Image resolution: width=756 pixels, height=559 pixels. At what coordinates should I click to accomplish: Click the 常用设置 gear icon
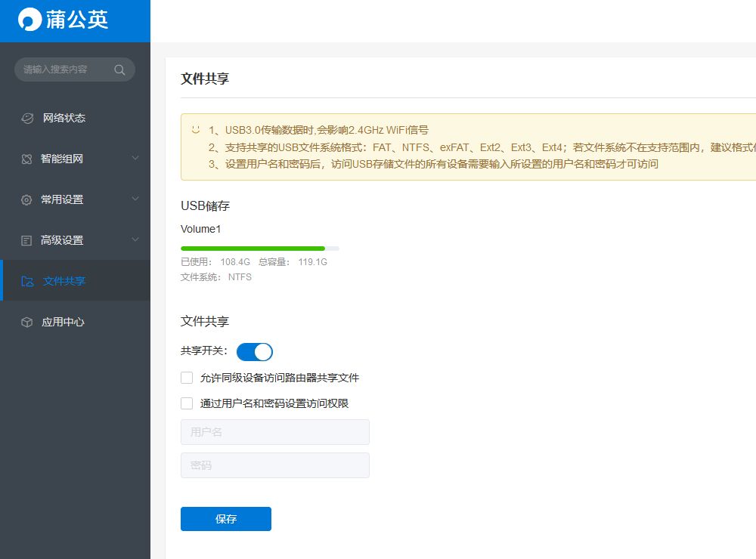26,200
